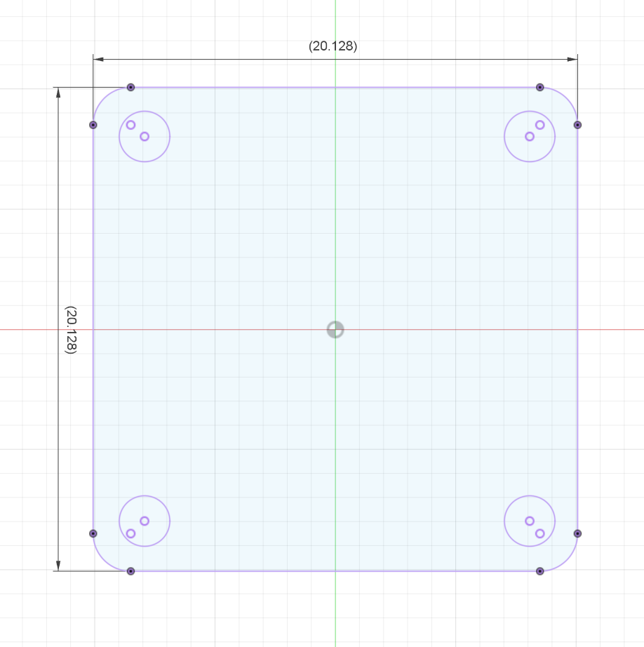Screen dimensions: 644x647
Task: Click lower sketch point on left edge
Action: (93, 533)
